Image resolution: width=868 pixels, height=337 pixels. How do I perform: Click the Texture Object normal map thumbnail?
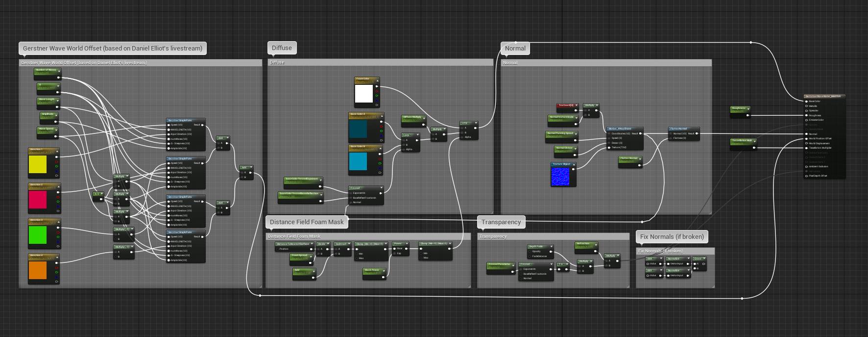coord(560,176)
